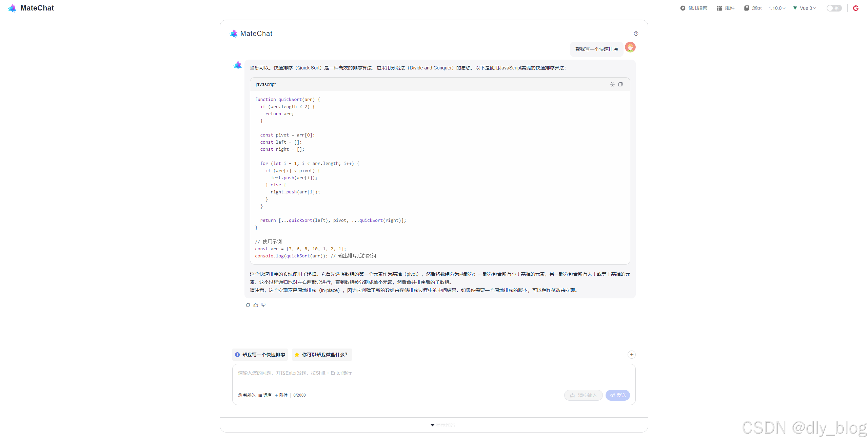Click the 清空输入 clear button
Screen dimensions: 868x442
coord(583,395)
